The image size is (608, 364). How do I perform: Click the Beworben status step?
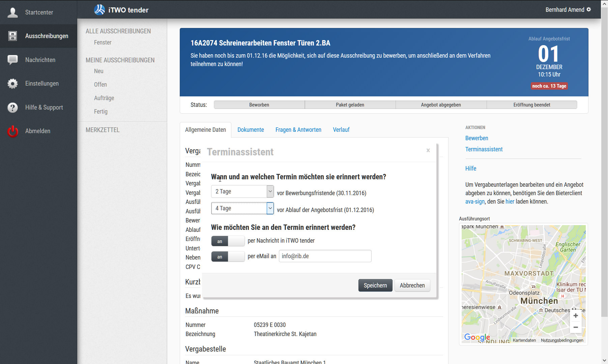coord(259,105)
